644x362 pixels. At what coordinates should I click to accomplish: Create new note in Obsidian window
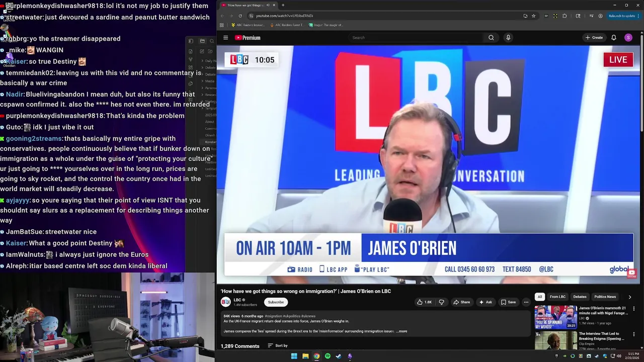tap(202, 51)
